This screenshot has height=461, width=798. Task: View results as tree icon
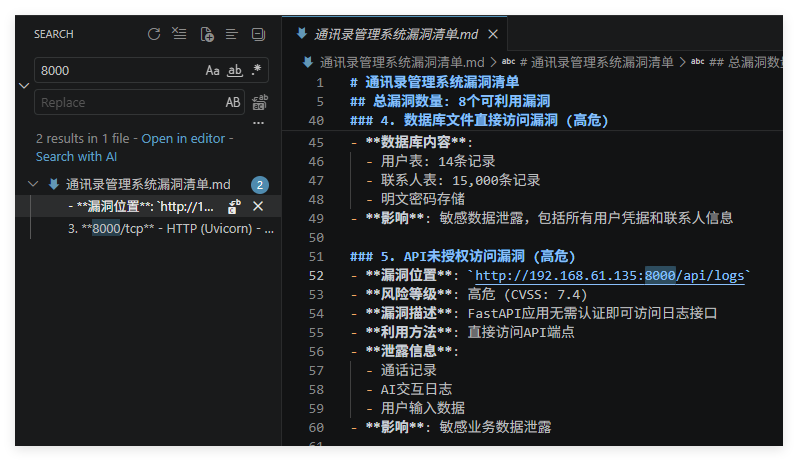click(232, 34)
